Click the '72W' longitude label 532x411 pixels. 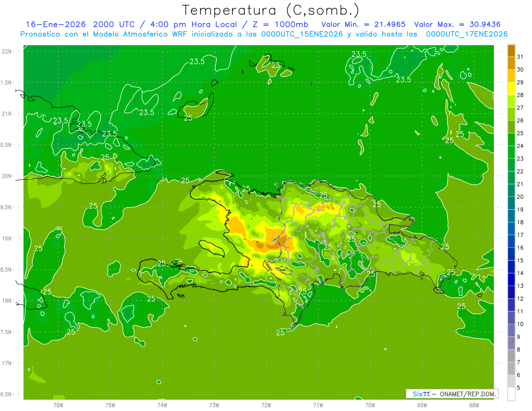coord(266,405)
